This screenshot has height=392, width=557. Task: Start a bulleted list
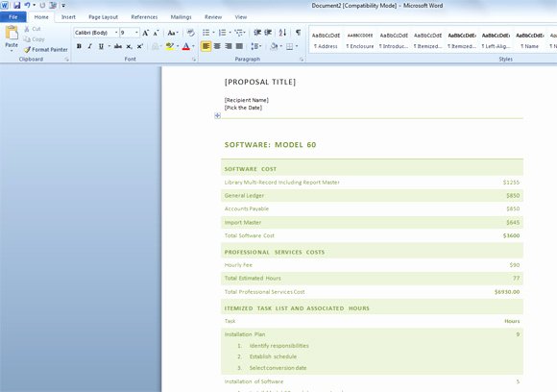206,33
